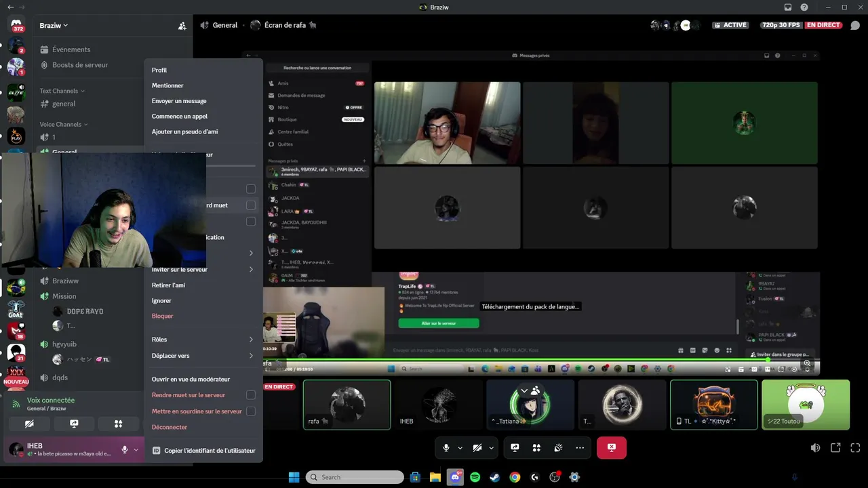Tick the Rendre muet sur le serveur checkbox
Screen dimensions: 868x488
(251, 395)
